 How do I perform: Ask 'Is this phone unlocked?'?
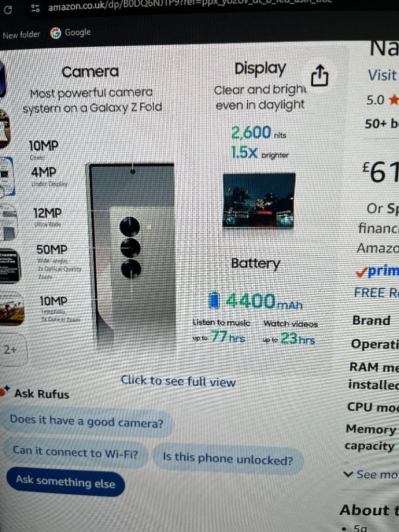(228, 459)
